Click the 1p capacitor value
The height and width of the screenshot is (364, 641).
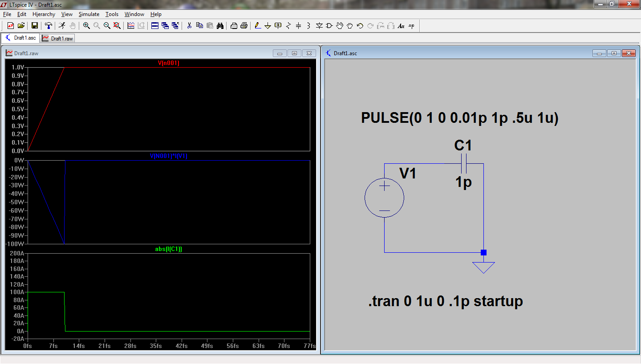tap(463, 182)
